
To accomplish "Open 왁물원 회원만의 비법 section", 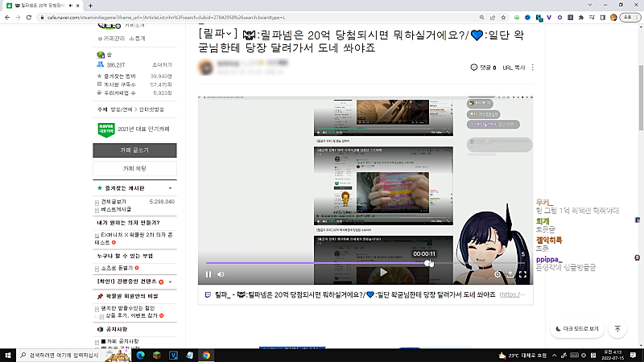I will pyautogui.click(x=132, y=296).
